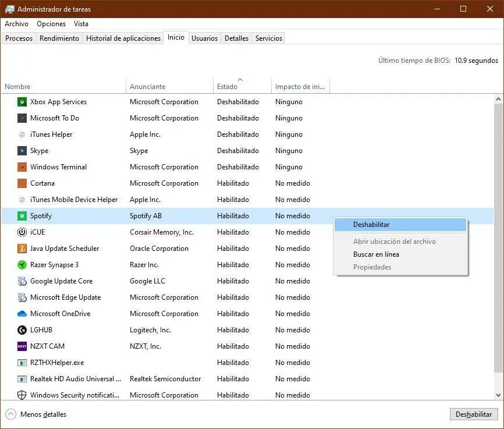
Task: Click the NZXT CAM purple icon
Action: (22, 346)
